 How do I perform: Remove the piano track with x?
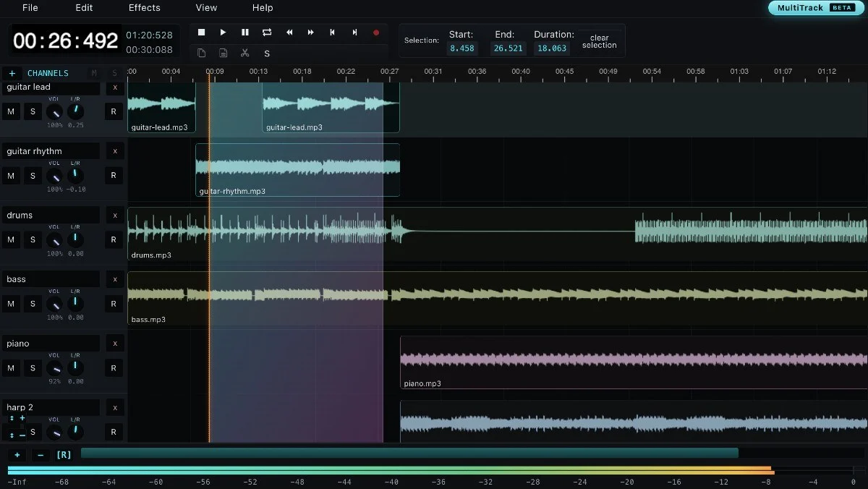tap(114, 344)
